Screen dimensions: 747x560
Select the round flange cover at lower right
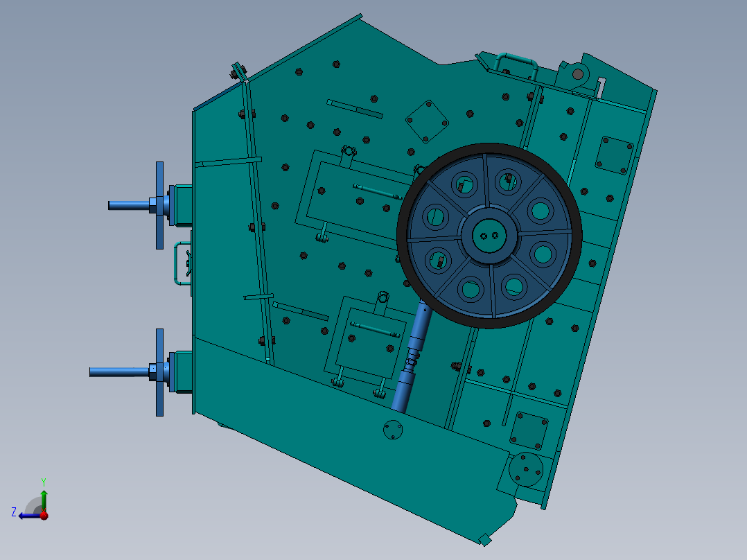526,469
